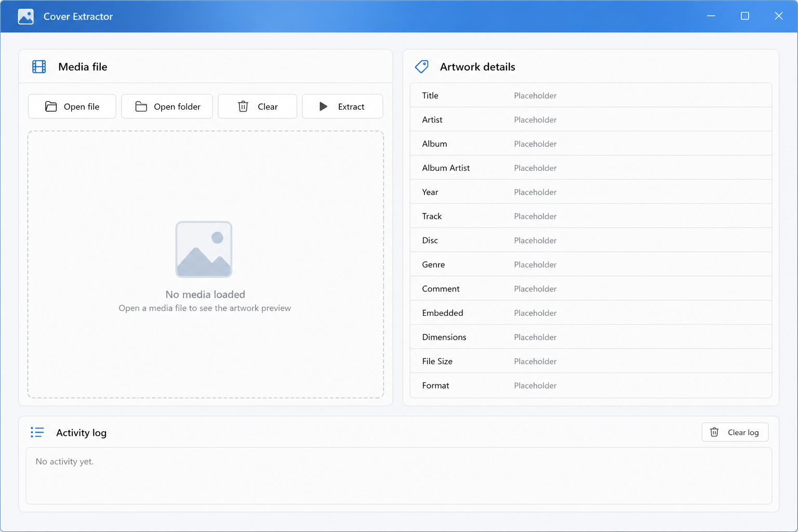
Task: Select the Year row label
Action: 430,192
